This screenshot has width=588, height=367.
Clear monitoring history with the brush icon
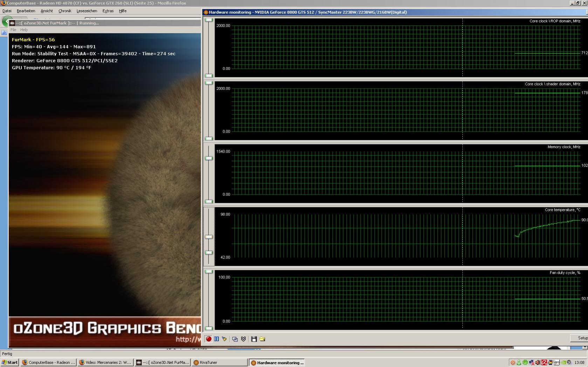[x=224, y=339]
